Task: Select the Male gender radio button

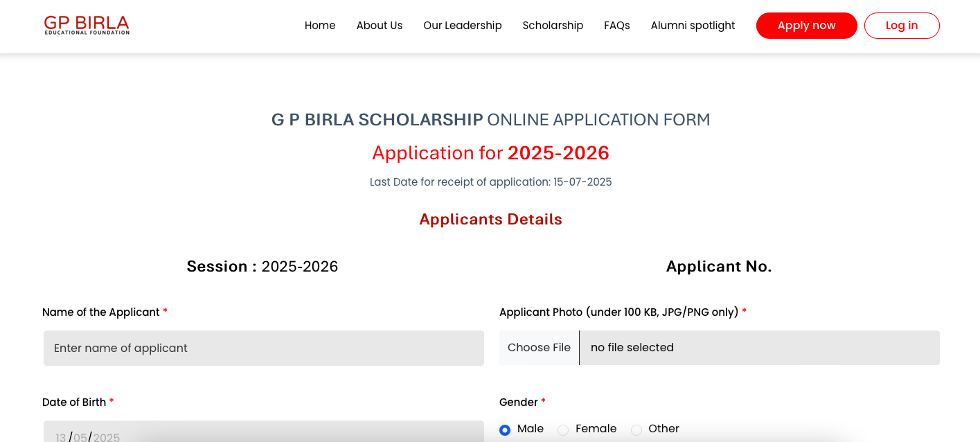Action: point(505,430)
